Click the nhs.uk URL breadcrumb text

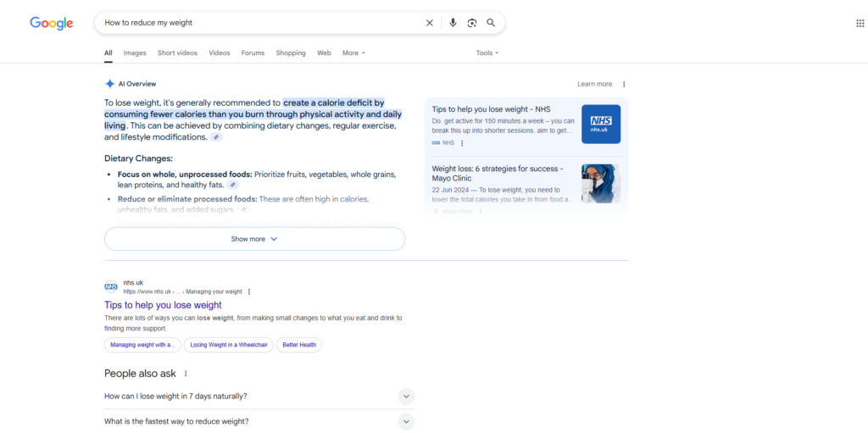(x=183, y=291)
